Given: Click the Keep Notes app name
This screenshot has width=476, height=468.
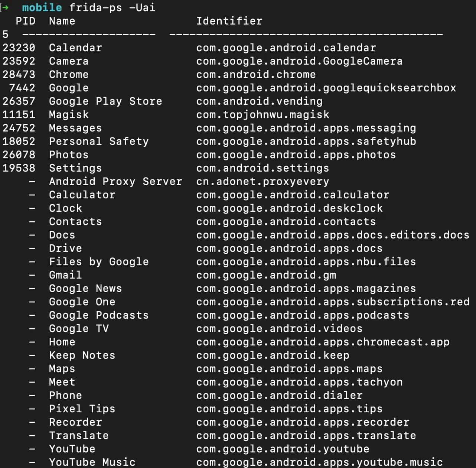Looking at the screenshot, I should [82, 355].
